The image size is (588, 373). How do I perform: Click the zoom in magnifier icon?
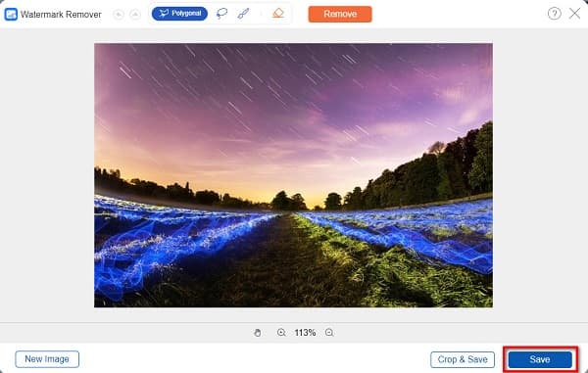(281, 333)
